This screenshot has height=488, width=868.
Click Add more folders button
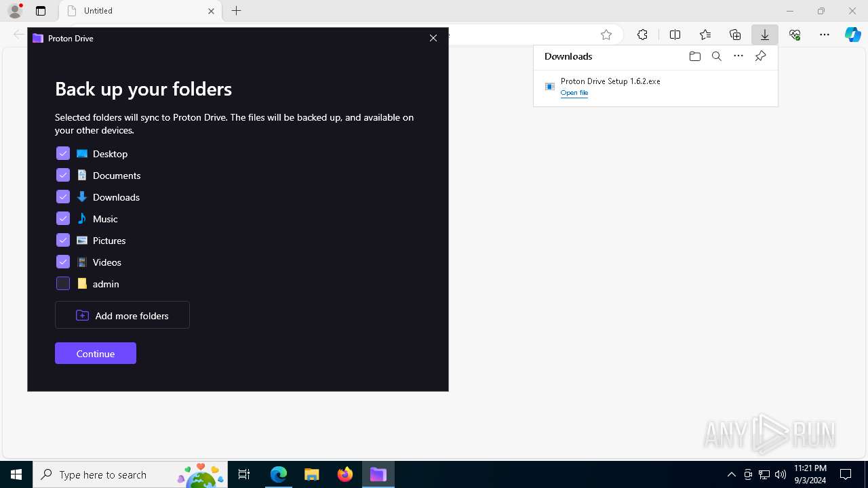point(122,315)
